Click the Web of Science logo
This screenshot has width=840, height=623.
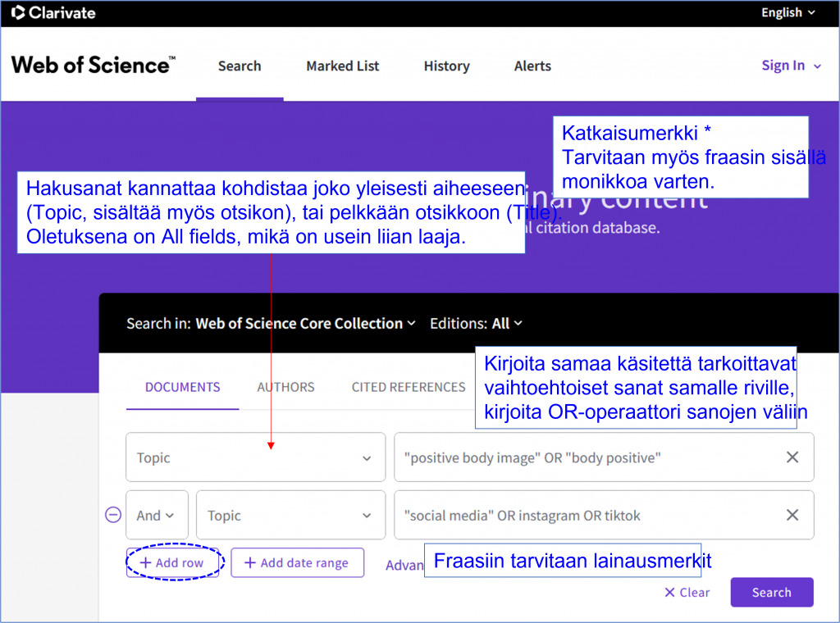(94, 65)
